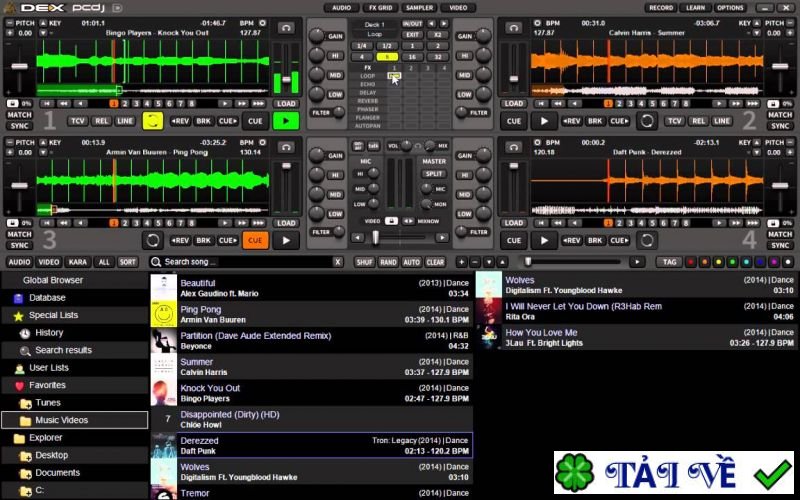The height and width of the screenshot is (500, 800).
Task: Click deck 1 key down arrow
Action: [x=43, y=33]
